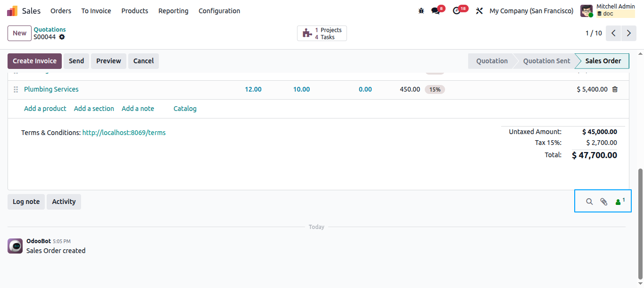This screenshot has height=288, width=644.
Task: Open the messages conversations icon
Action: click(436, 11)
